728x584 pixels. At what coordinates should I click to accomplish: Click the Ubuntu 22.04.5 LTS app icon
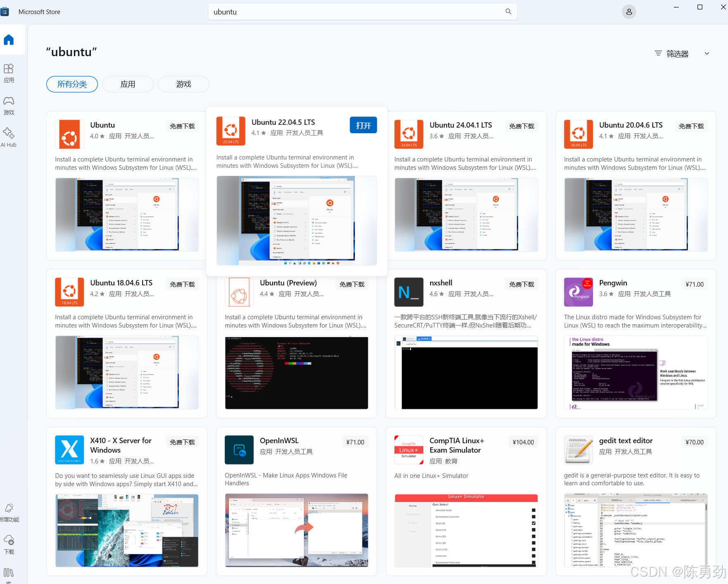[231, 131]
